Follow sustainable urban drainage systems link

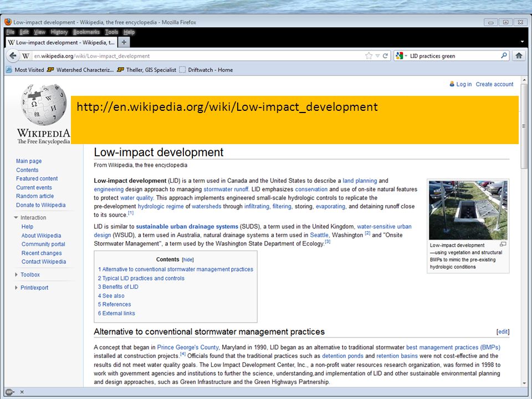click(x=187, y=226)
